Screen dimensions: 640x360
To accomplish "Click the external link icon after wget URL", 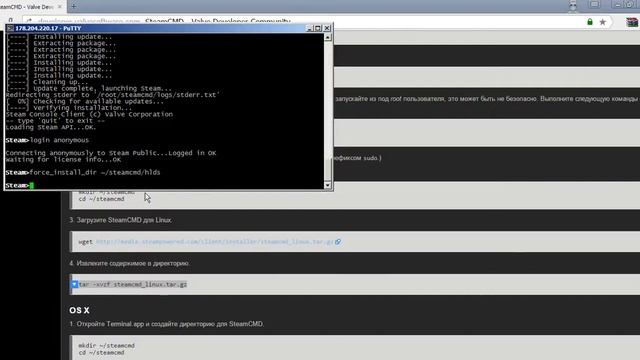I will 338,242.
